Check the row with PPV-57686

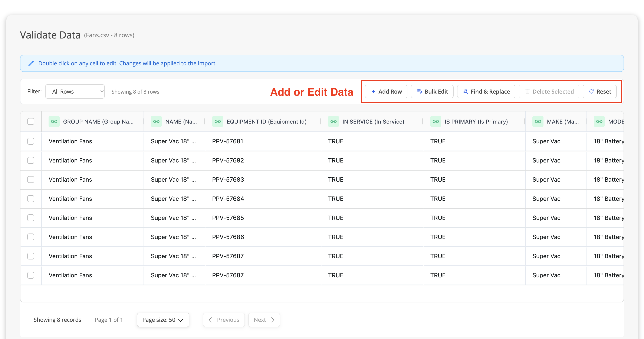pyautogui.click(x=31, y=237)
